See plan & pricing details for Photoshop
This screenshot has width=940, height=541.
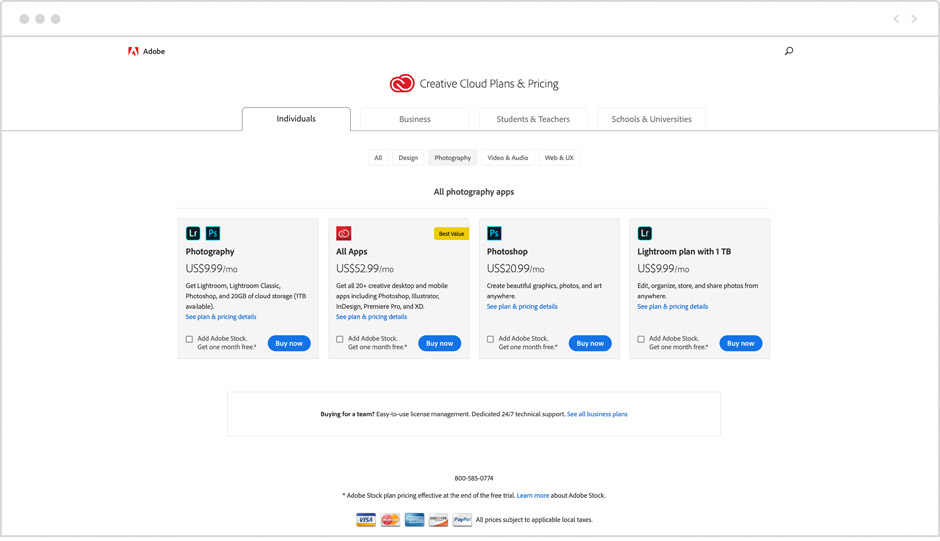click(x=522, y=306)
